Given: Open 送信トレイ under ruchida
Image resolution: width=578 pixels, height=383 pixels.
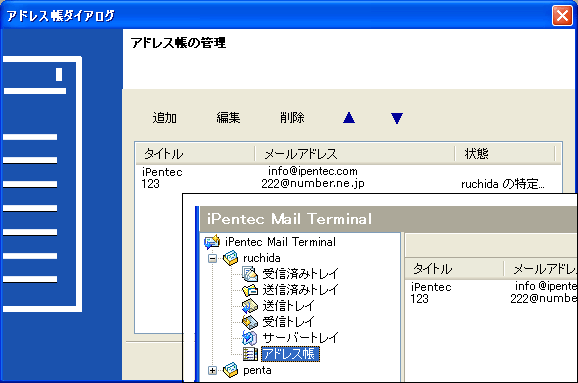Looking at the screenshot, I should (x=288, y=306).
